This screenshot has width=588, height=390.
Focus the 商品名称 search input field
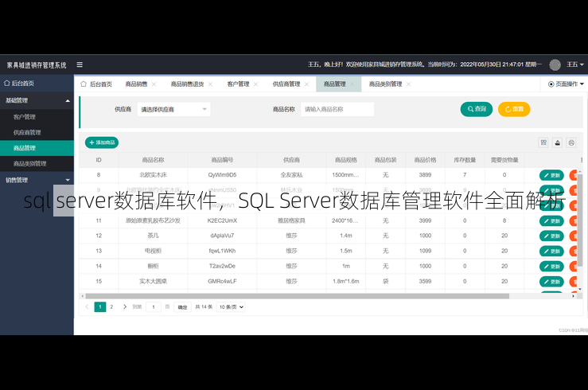337,109
